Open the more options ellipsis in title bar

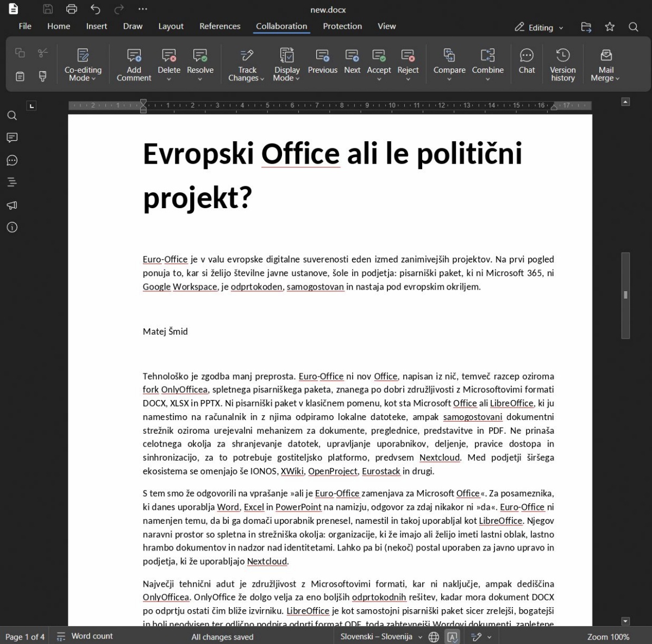pos(143,9)
